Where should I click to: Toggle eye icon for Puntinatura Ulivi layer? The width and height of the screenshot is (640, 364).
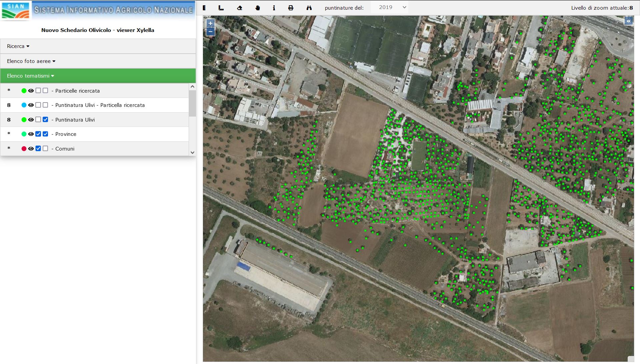pyautogui.click(x=31, y=120)
